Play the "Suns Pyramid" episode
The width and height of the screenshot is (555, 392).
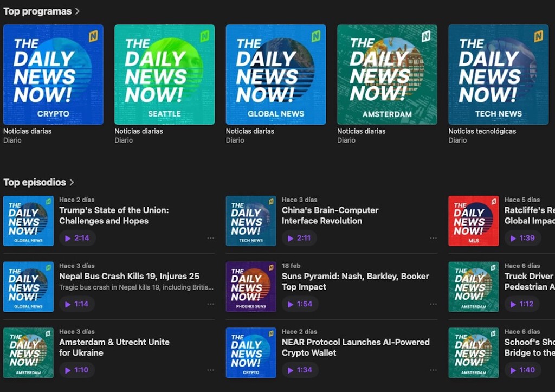pyautogui.click(x=300, y=304)
